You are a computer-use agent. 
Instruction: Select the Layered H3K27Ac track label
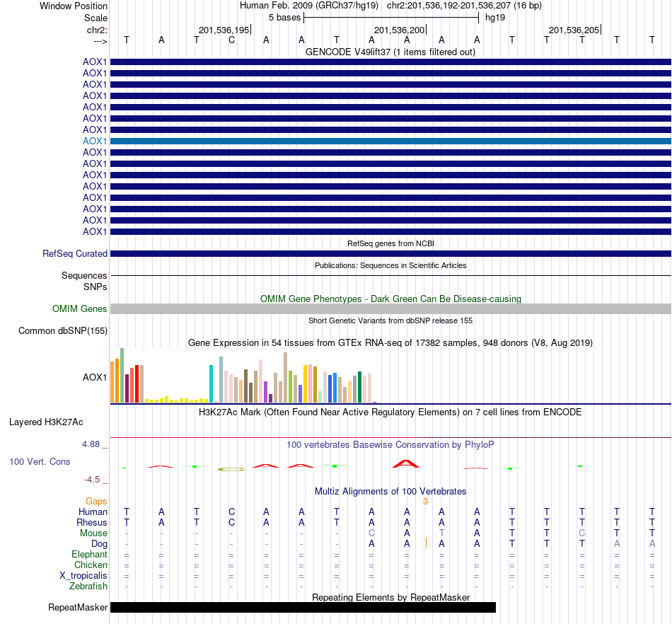click(46, 422)
